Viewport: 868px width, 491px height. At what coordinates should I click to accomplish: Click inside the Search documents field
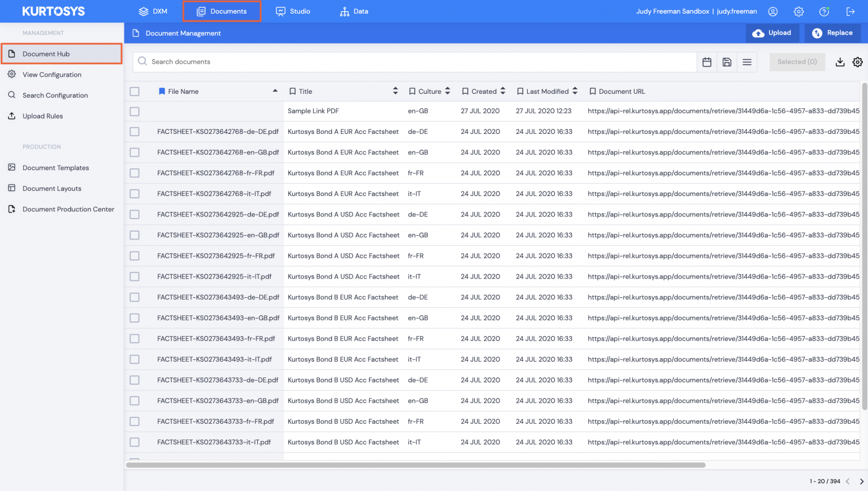[396, 62]
